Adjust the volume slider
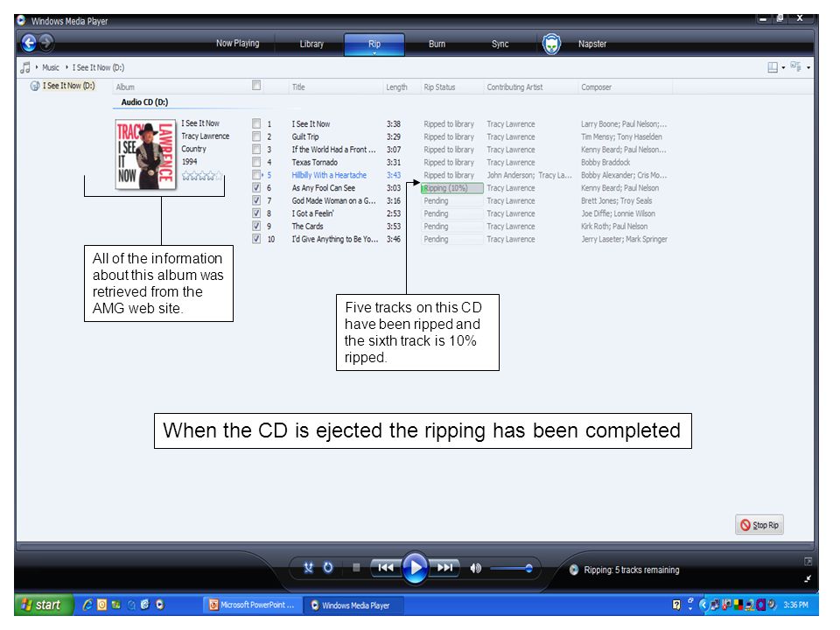 pos(510,569)
